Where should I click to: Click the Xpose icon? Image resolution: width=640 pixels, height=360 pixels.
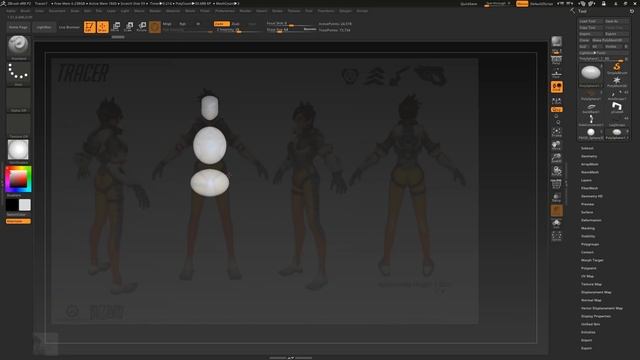click(556, 236)
